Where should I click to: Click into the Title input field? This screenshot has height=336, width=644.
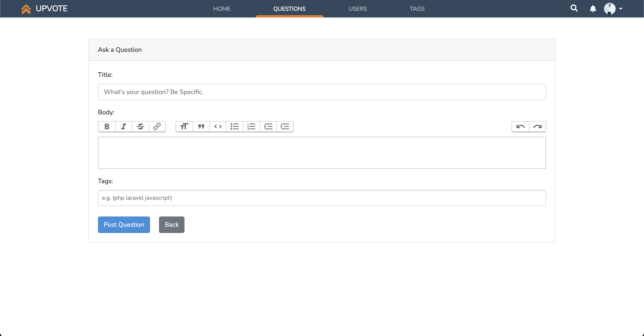pyautogui.click(x=322, y=92)
